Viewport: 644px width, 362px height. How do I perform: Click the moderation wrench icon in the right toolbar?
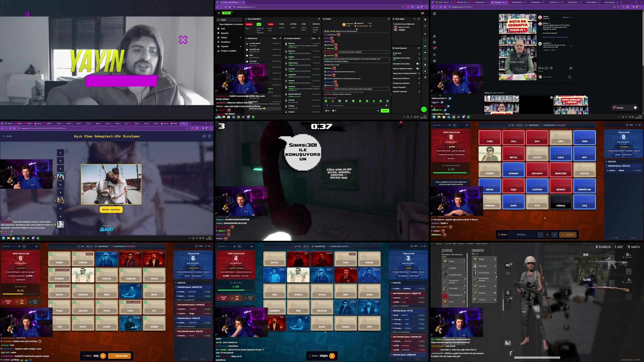[425, 71]
